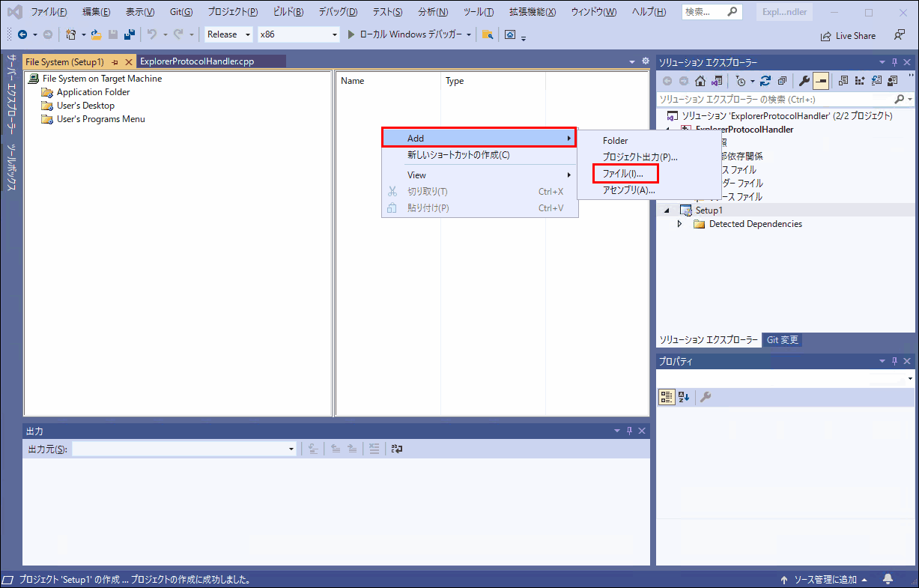Click the Pending Changes Filter clock icon

click(741, 81)
